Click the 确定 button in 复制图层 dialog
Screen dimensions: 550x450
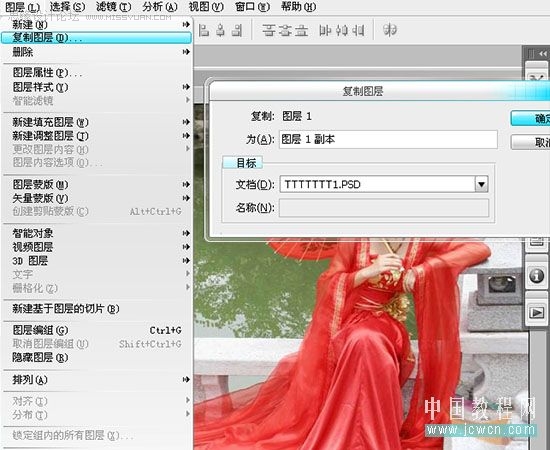[x=530, y=119]
